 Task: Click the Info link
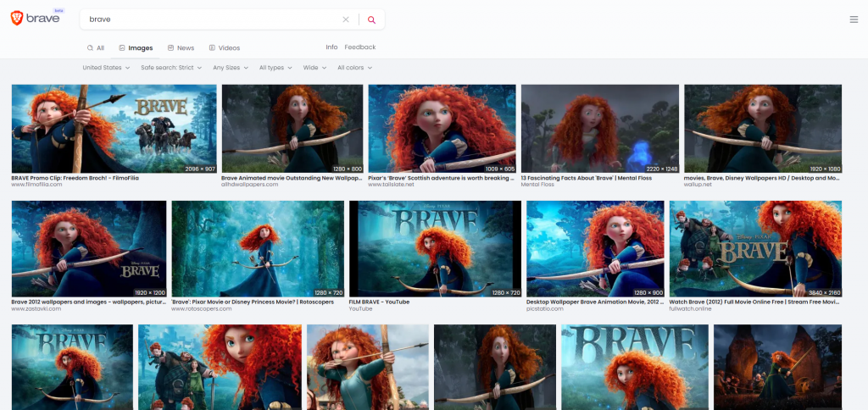[331, 47]
